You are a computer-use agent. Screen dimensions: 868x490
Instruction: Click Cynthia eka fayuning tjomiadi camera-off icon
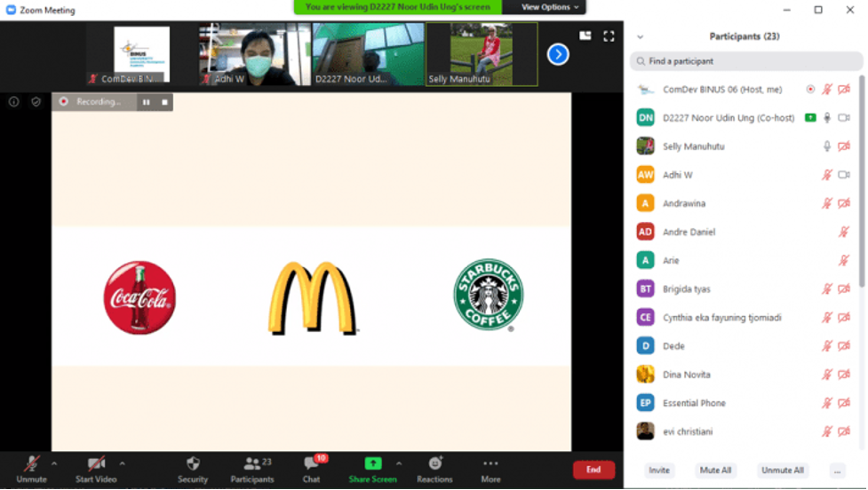tap(844, 318)
